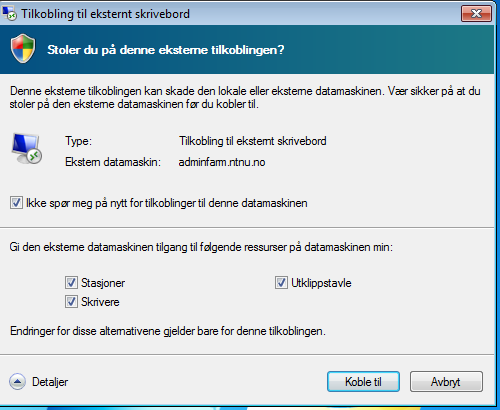This screenshot has height=410, width=500.
Task: Click the note "Endringer for disse alternativene"
Action: 168,331
